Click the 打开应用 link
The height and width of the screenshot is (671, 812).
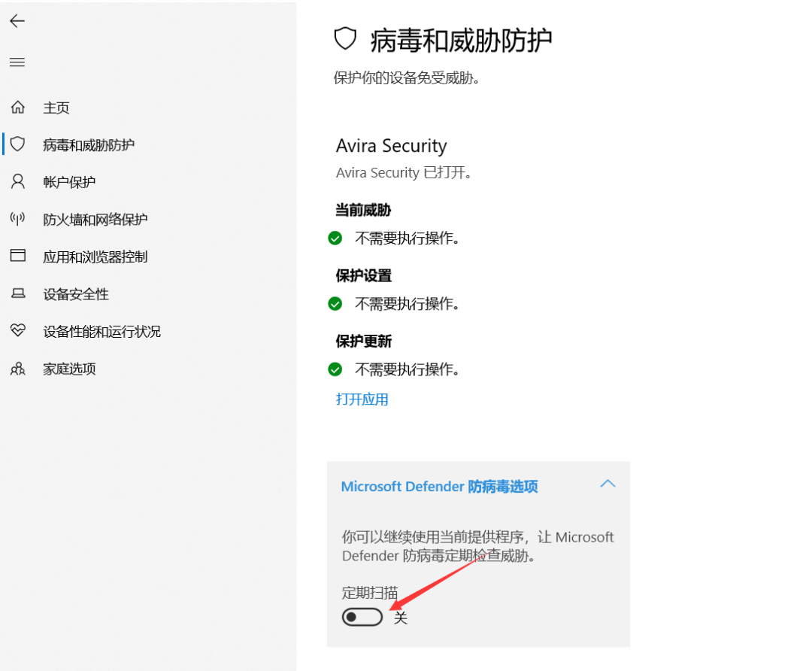point(362,399)
